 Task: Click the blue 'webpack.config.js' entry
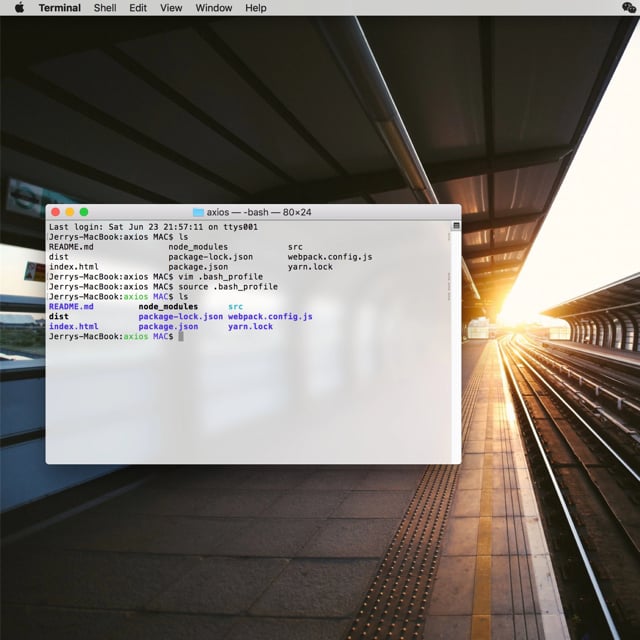tap(270, 316)
